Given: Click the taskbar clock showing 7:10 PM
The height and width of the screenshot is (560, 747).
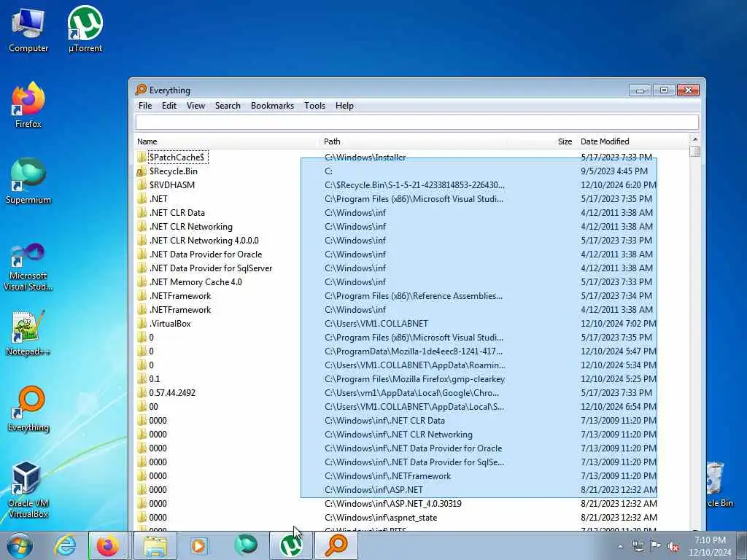Looking at the screenshot, I should coord(710,546).
